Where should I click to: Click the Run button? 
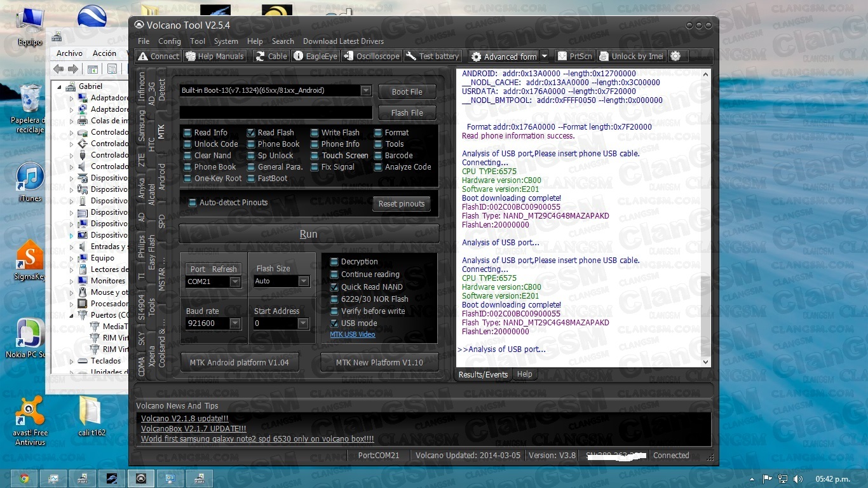(x=309, y=234)
